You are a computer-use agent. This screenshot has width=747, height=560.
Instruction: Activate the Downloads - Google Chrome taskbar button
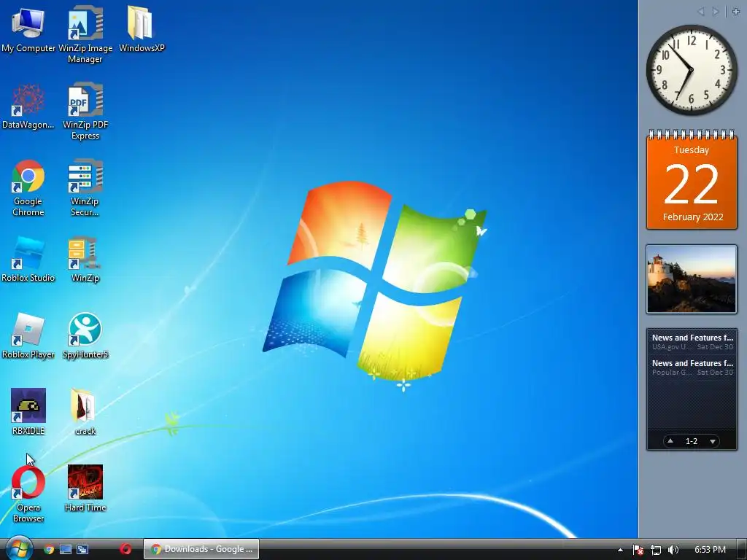click(x=201, y=549)
